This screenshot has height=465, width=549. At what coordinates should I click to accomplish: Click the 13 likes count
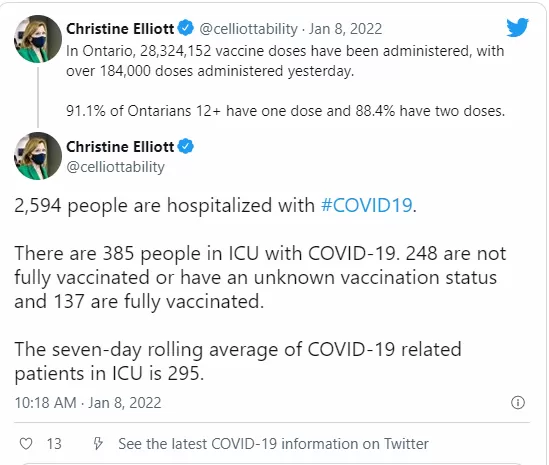54,444
